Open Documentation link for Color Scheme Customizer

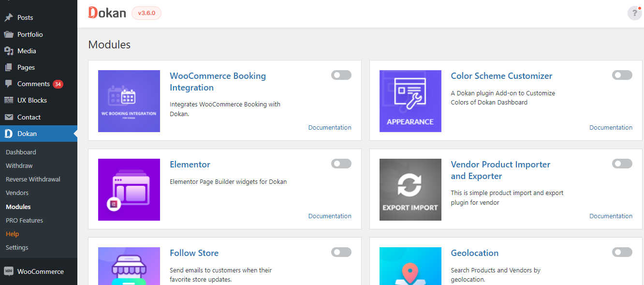611,127
